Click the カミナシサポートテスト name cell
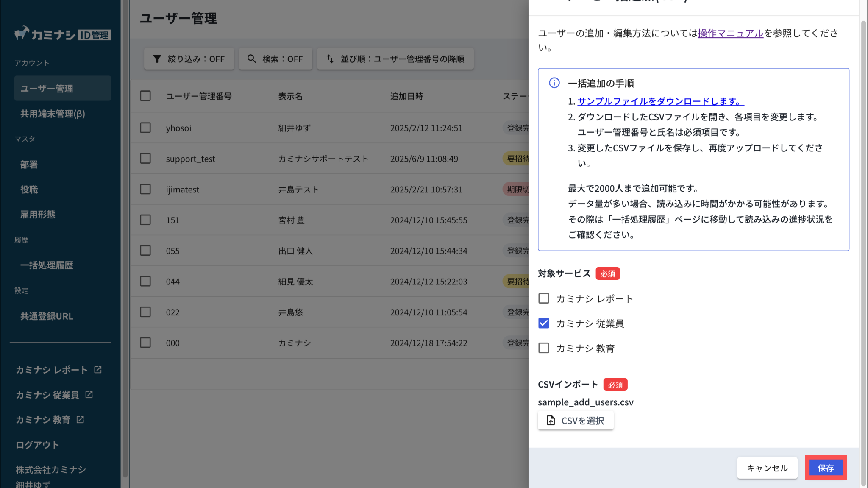Screen dimensions: 868x488 coord(323,159)
